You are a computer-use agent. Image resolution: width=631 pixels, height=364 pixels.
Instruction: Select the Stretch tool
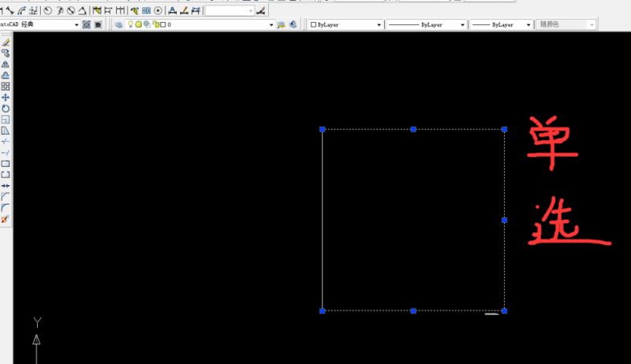tap(6, 131)
